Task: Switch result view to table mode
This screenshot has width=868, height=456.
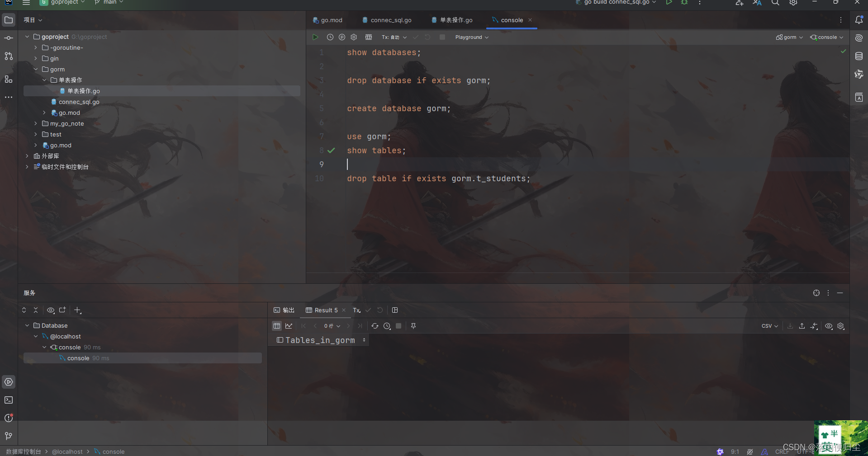Action: coord(277,326)
